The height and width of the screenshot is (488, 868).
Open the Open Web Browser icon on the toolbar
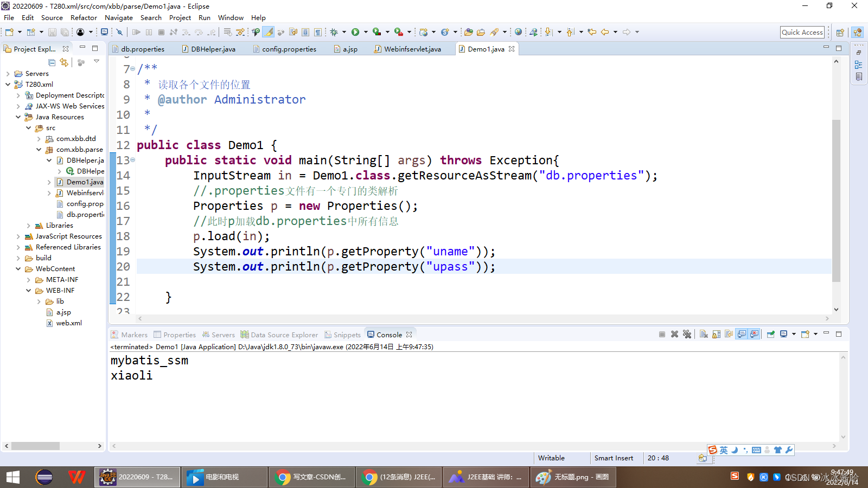point(518,32)
